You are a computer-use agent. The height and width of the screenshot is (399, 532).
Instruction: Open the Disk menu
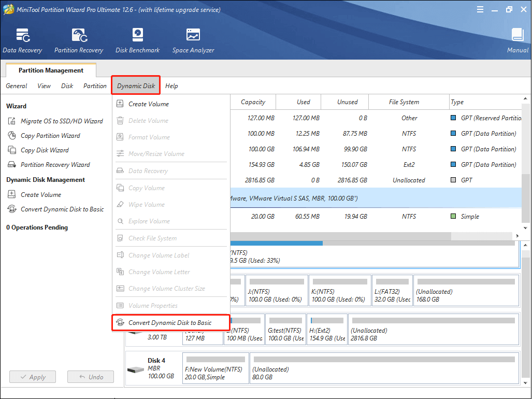point(67,86)
